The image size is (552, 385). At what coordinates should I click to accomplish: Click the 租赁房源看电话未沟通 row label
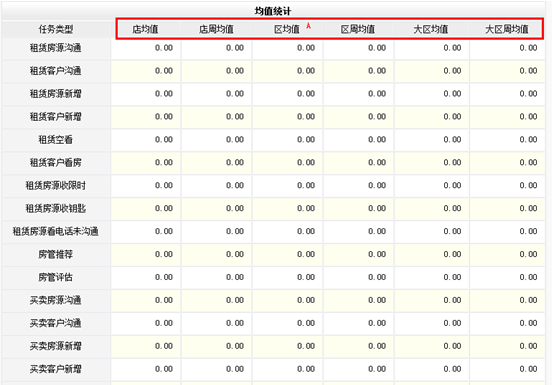coord(56,231)
